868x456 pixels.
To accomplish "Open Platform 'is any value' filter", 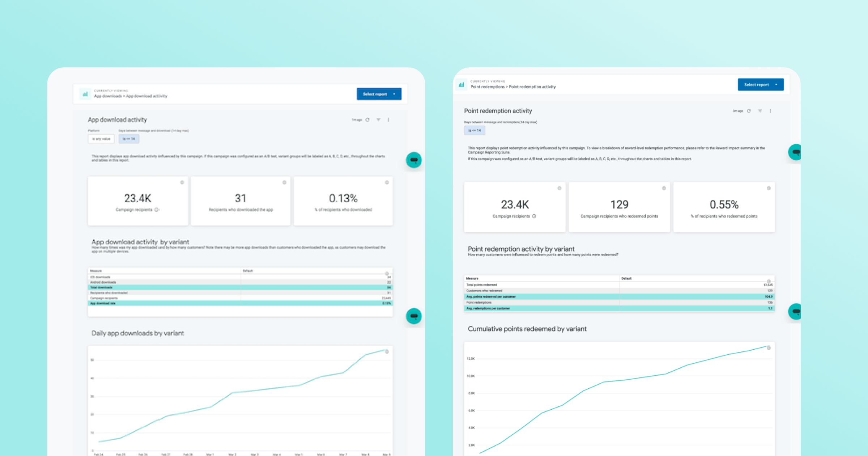I will coord(101,139).
